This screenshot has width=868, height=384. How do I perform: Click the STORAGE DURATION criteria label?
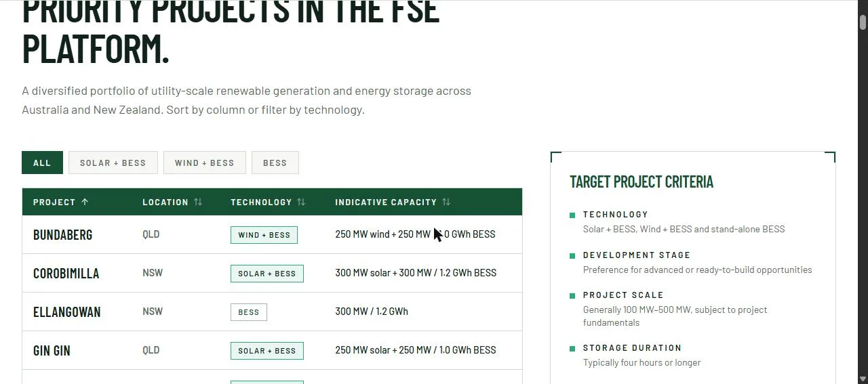pyautogui.click(x=632, y=347)
